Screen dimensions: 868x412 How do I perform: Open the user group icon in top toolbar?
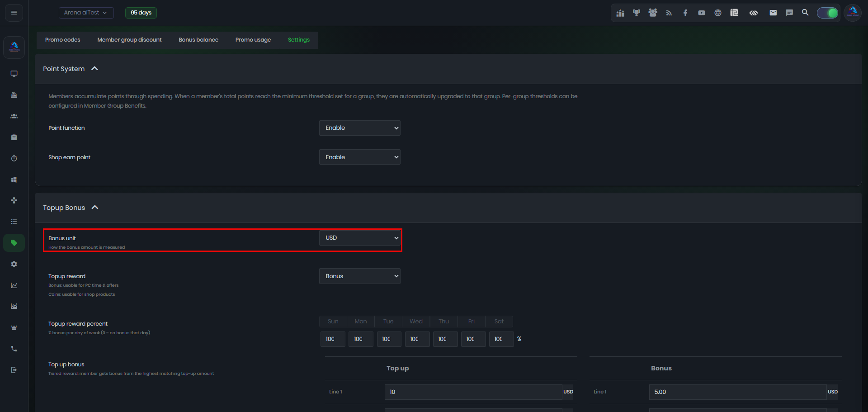click(653, 13)
